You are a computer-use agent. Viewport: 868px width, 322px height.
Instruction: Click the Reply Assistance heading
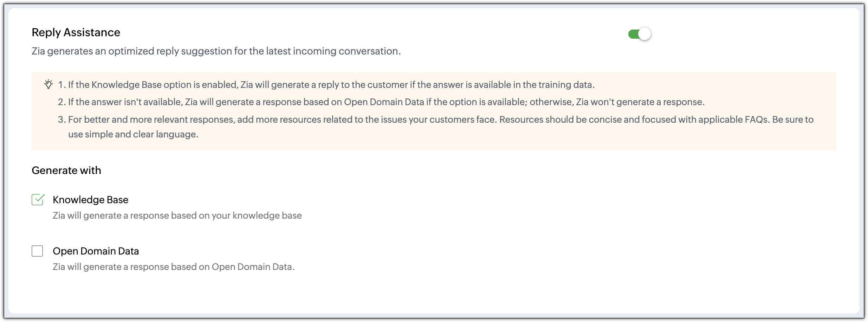click(x=76, y=32)
